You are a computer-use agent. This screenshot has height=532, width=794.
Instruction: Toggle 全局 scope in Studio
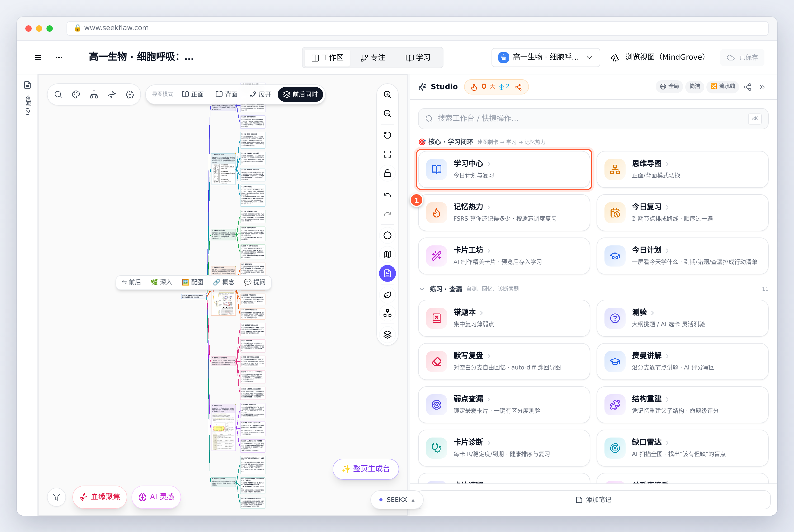coord(669,87)
